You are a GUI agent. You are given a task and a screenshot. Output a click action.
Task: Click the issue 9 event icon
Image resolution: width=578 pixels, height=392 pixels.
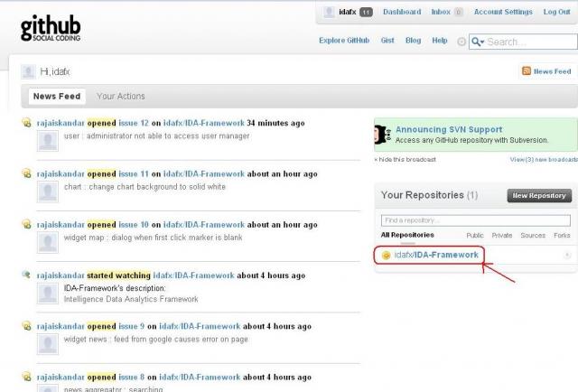(x=26, y=326)
